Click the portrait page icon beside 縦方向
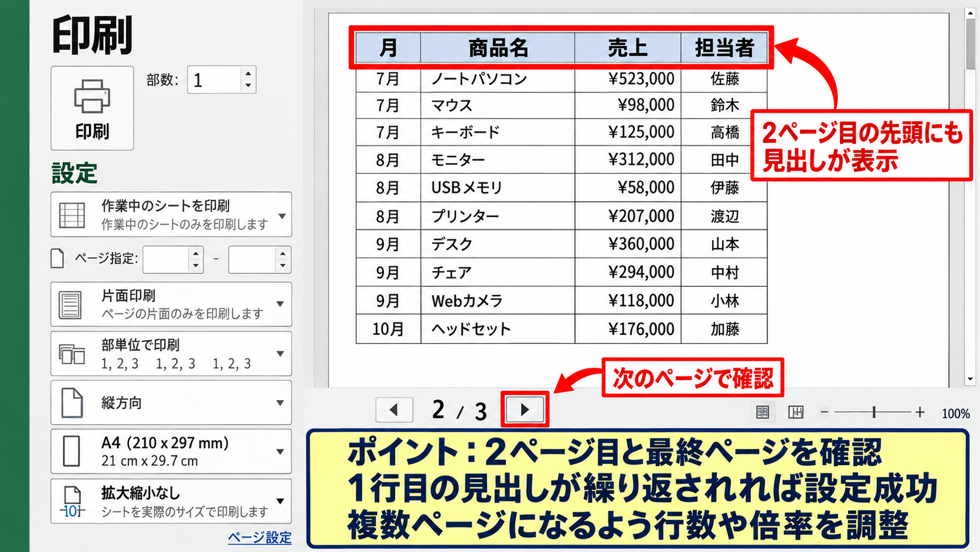The height and width of the screenshot is (552, 980). [72, 403]
